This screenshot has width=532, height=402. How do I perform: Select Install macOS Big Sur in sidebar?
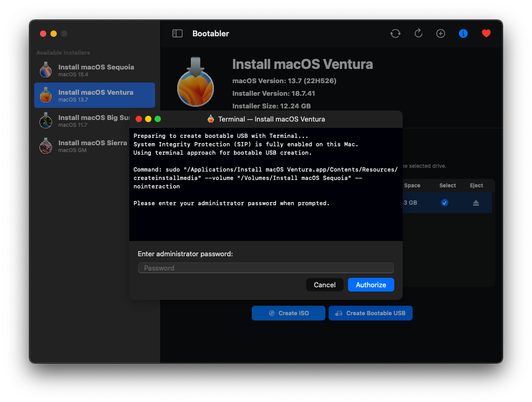pyautogui.click(x=82, y=120)
